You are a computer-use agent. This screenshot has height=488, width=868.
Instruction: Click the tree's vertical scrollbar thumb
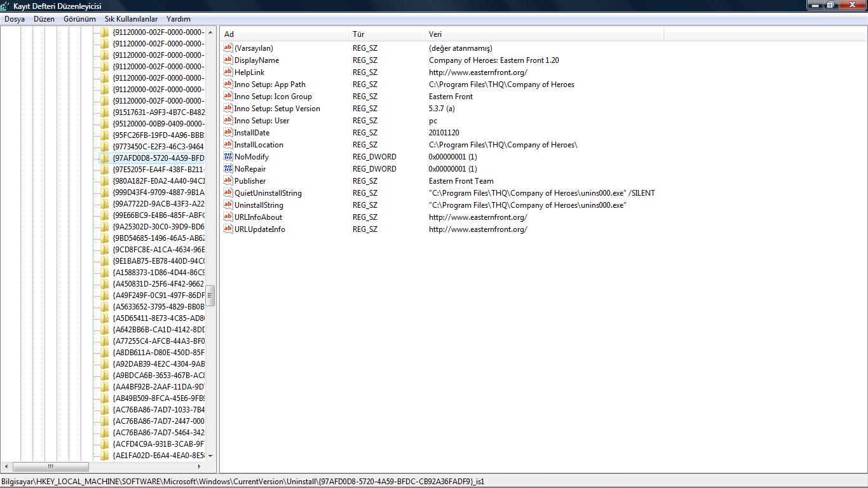coord(210,295)
